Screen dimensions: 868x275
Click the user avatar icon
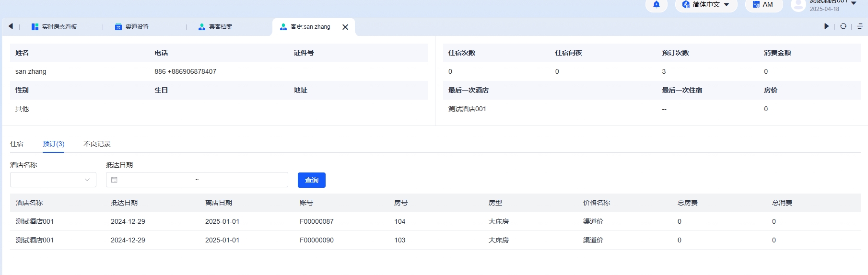798,5
